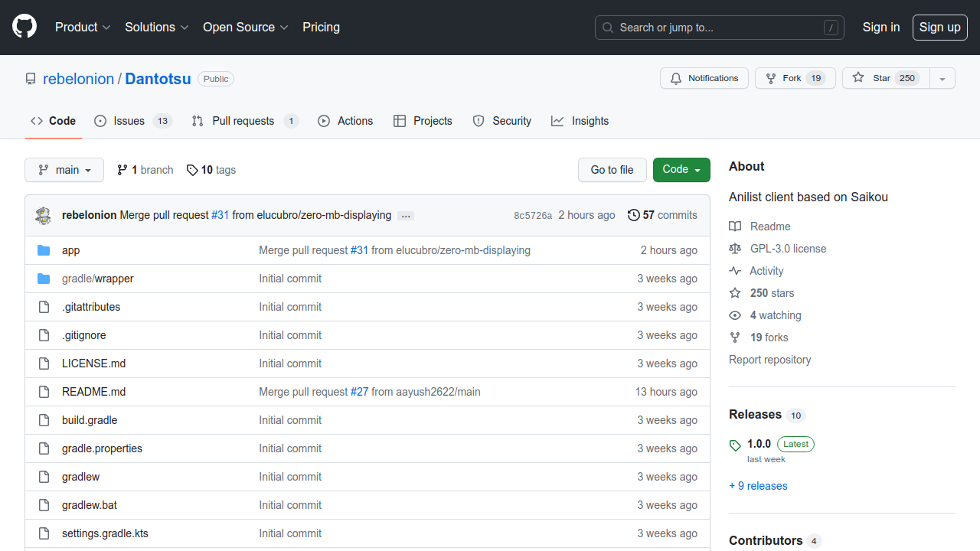
Task: Open the rebelonion owner profile link
Action: click(78, 79)
